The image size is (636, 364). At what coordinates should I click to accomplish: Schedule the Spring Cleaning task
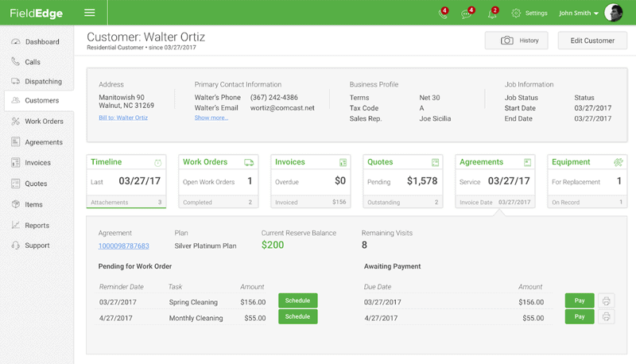tap(297, 300)
